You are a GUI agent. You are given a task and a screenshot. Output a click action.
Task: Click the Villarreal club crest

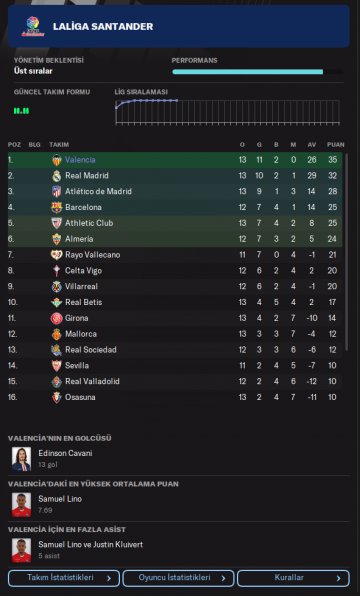(57, 286)
